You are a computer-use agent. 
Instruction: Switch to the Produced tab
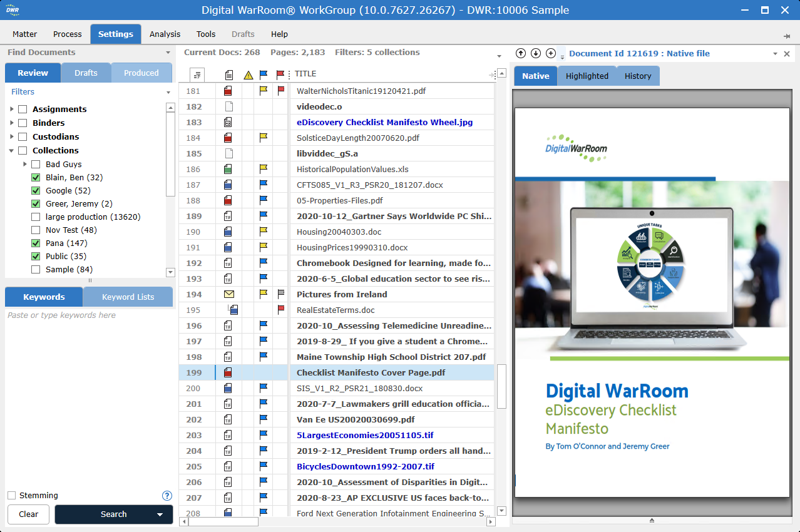141,73
